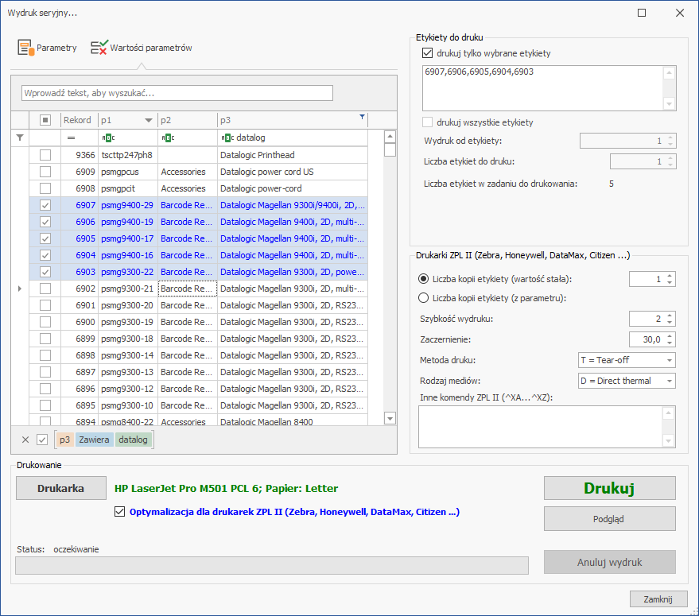699x616 pixels.
Task: Switch to Wartości parametrów tab
Action: tap(142, 48)
